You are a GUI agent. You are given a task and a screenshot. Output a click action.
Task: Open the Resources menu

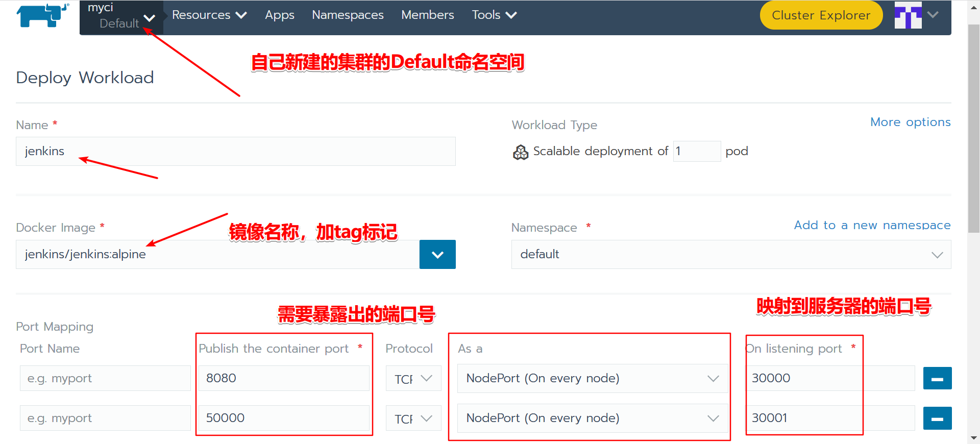[x=209, y=15]
